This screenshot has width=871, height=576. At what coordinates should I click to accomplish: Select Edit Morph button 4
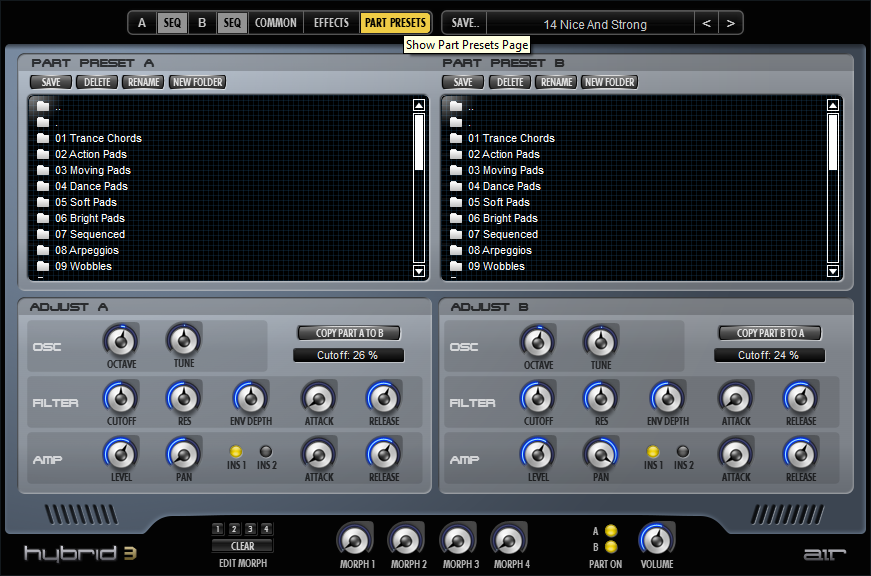pos(266,529)
